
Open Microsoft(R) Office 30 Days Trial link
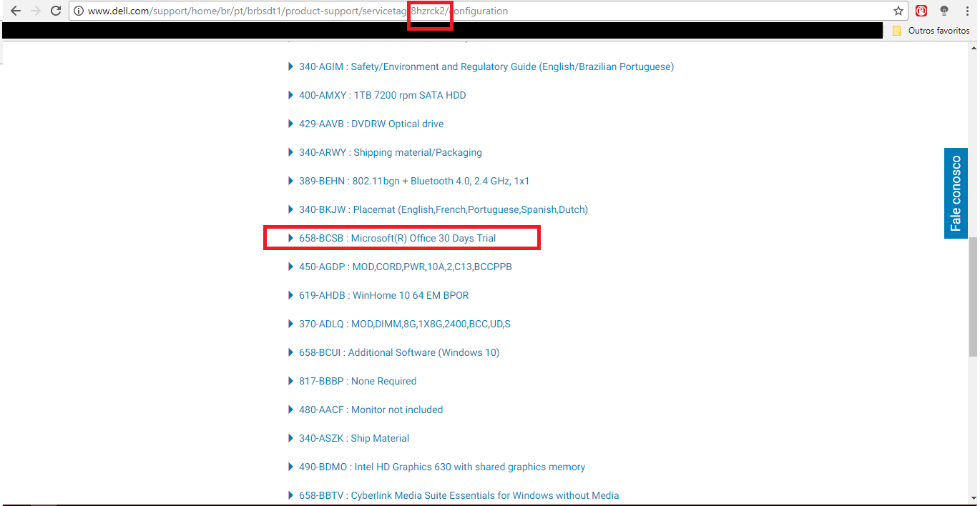pyautogui.click(x=398, y=238)
